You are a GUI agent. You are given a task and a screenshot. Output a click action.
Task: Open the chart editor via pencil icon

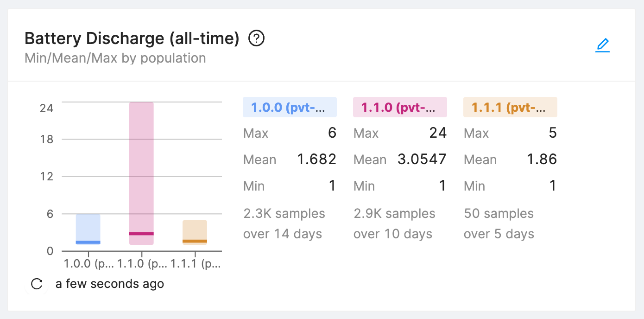coord(602,45)
